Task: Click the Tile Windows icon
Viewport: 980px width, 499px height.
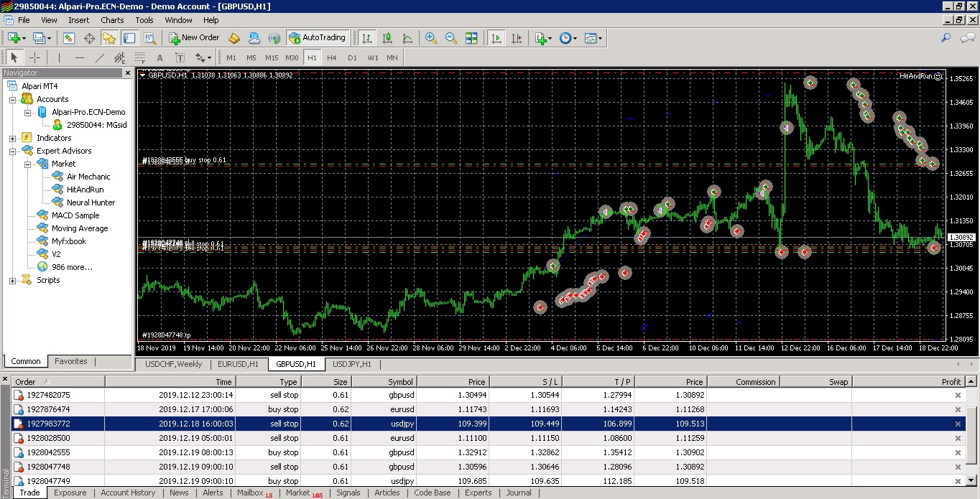Action: (x=471, y=38)
